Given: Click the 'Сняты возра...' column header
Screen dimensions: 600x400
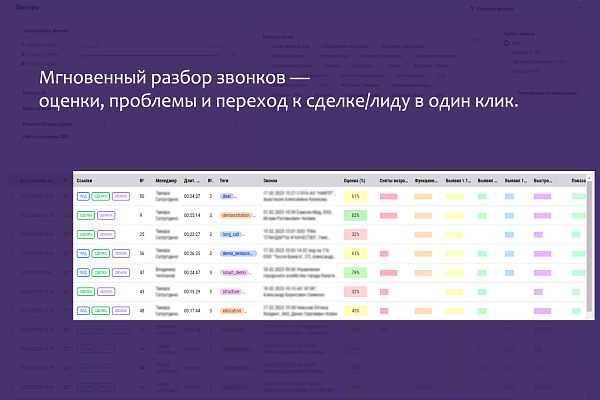Looking at the screenshot, I should [x=394, y=181].
